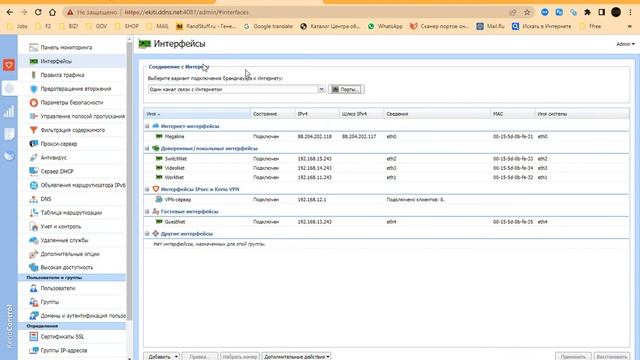This screenshot has width=640, height=360.
Task: Click the Правила трафика icon in sidebar
Action: coord(33,75)
